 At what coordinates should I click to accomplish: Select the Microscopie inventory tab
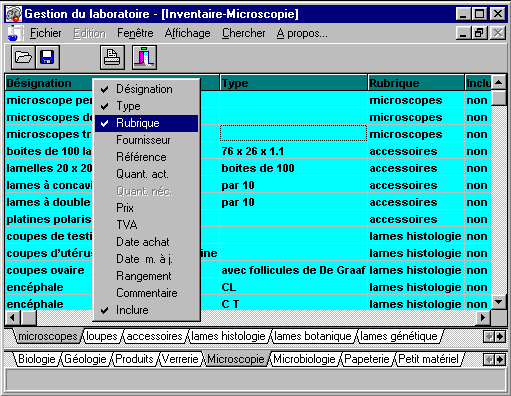[x=236, y=359]
